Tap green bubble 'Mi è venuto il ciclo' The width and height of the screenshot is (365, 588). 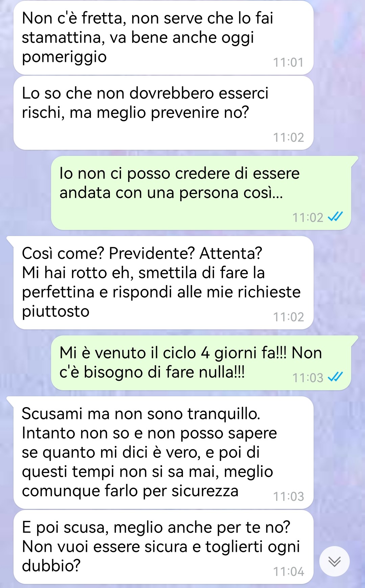coord(201,363)
